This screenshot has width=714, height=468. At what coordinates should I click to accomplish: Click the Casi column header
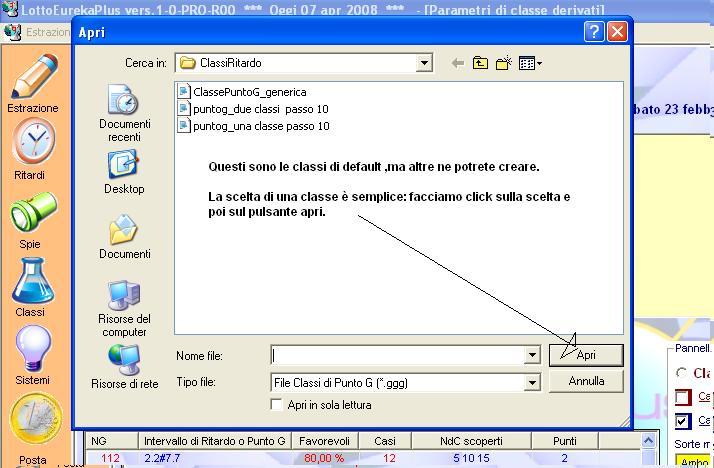(385, 441)
